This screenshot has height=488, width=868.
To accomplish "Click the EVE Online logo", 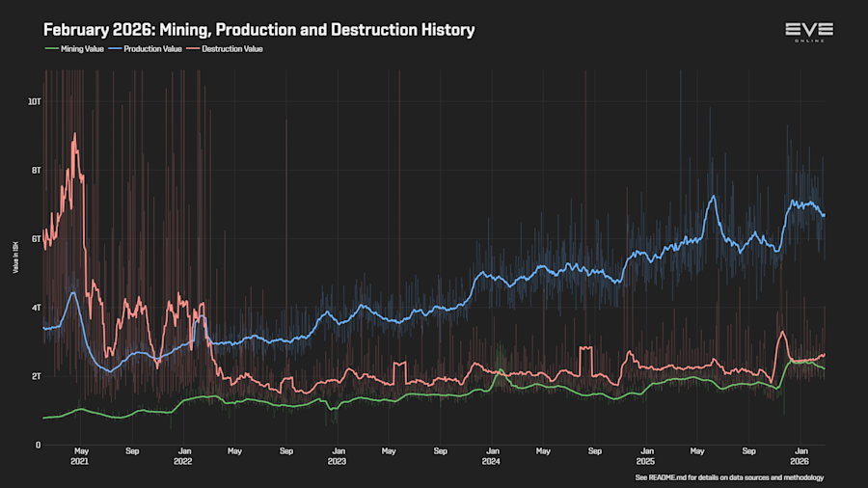I will pos(809,32).
